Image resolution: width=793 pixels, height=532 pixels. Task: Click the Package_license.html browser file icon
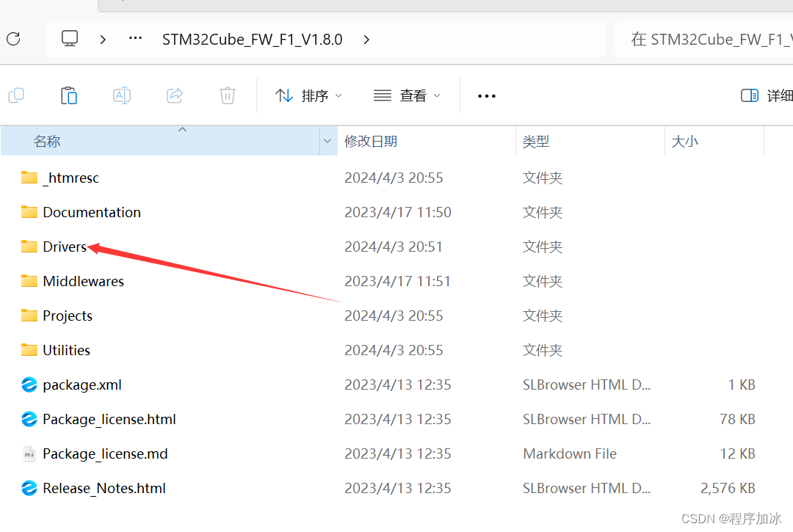[x=29, y=419]
